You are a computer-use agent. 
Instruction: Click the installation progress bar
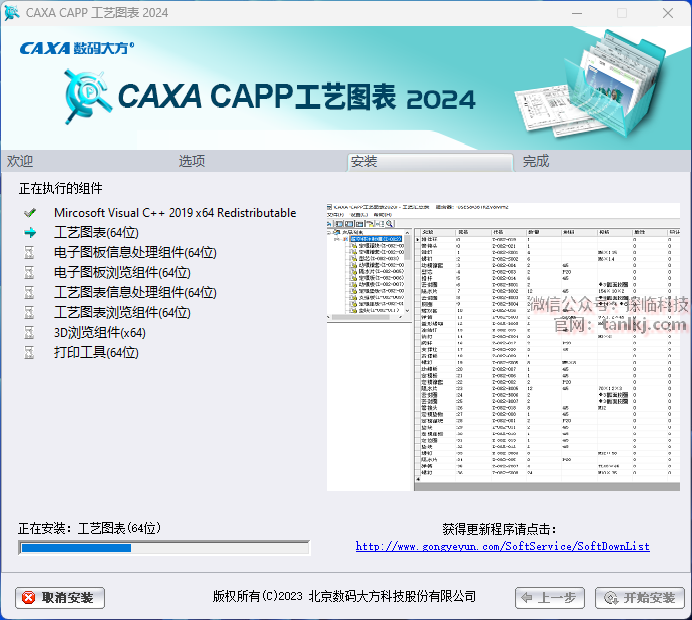[164, 548]
